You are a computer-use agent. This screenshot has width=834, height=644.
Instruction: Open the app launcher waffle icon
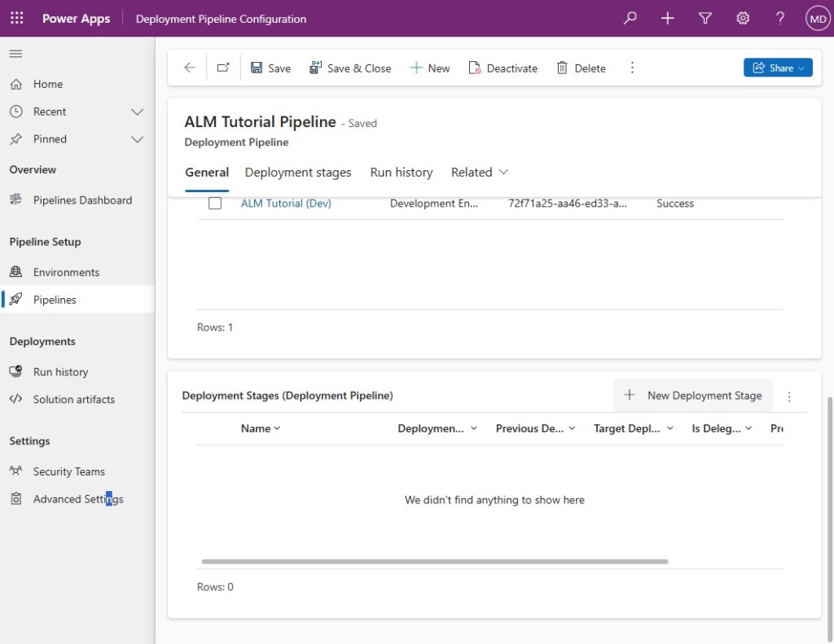(x=17, y=18)
